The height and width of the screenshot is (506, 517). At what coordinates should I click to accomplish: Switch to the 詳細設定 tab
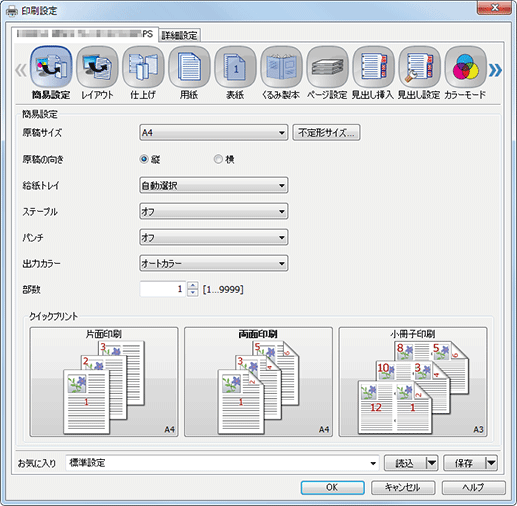pos(179,35)
